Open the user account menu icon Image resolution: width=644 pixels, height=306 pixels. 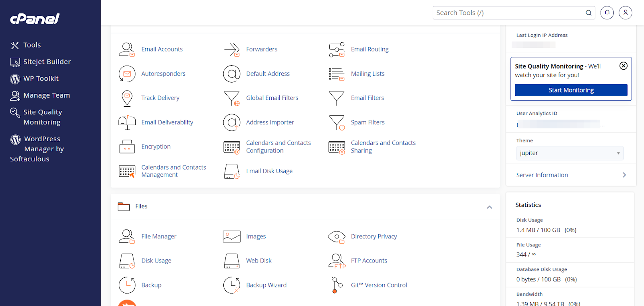coord(625,12)
